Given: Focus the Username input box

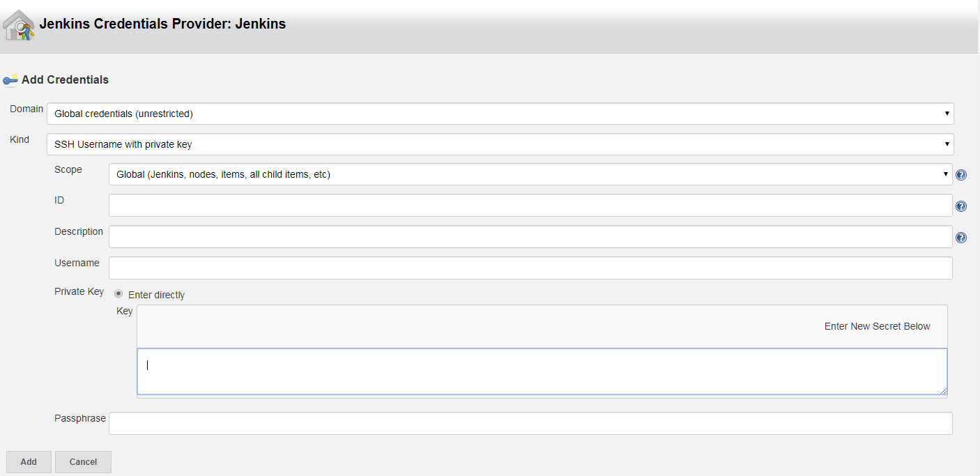Looking at the screenshot, I should coord(530,268).
